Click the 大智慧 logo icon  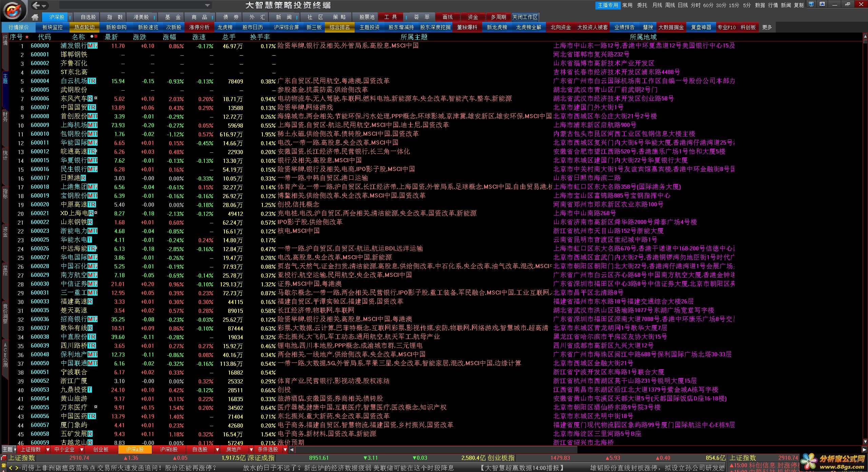pos(14,10)
